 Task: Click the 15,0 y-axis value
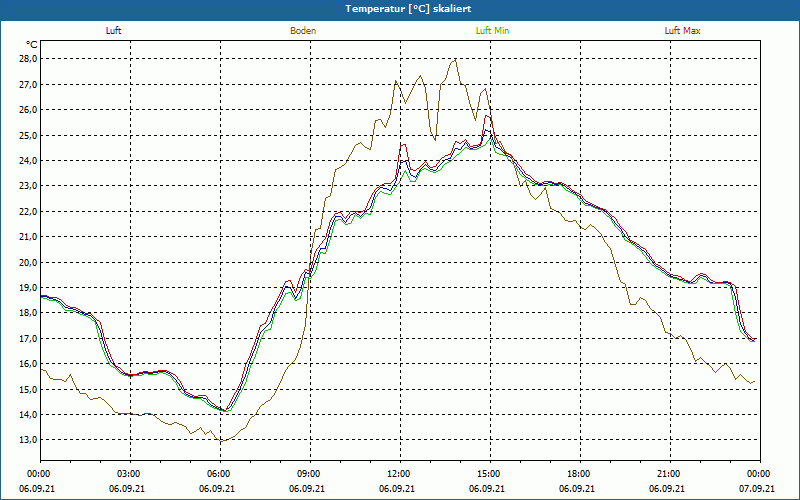pyautogui.click(x=28, y=390)
